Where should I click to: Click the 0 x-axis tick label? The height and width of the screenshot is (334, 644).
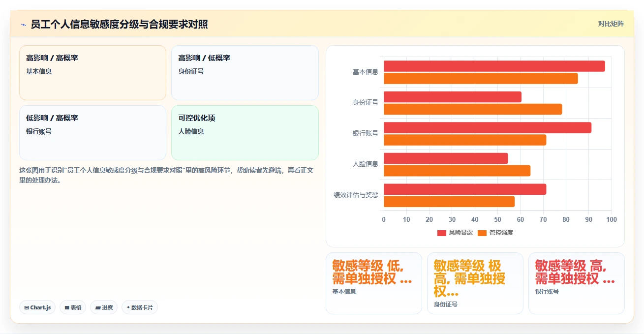coord(384,219)
